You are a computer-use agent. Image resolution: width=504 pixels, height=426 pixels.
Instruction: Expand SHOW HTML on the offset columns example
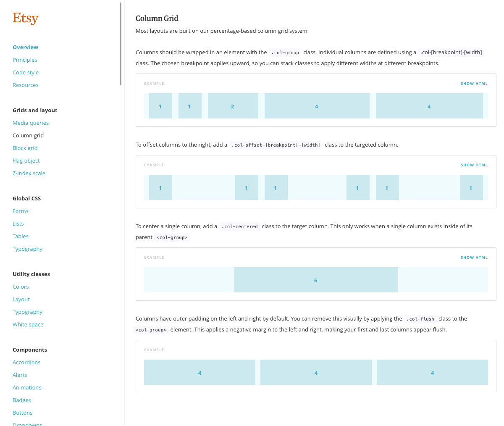coord(474,165)
